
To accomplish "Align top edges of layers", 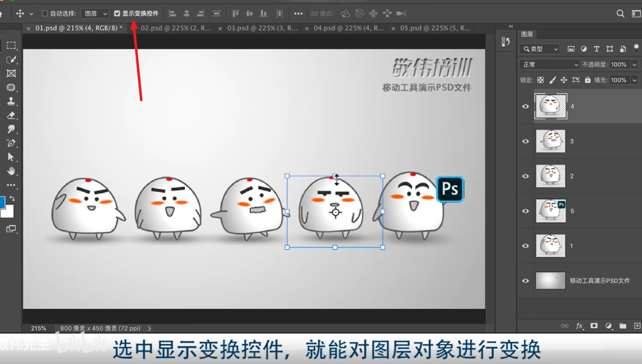I will coord(235,13).
